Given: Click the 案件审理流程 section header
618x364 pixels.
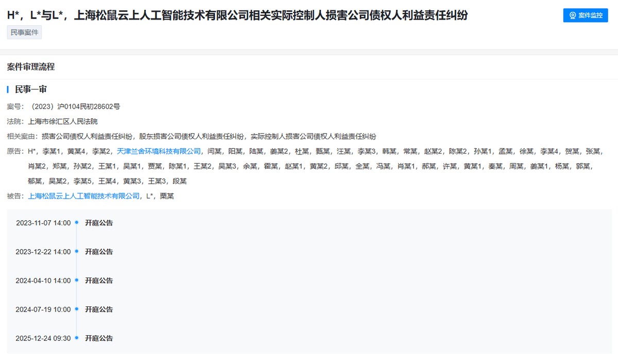Looking at the screenshot, I should pos(31,67).
